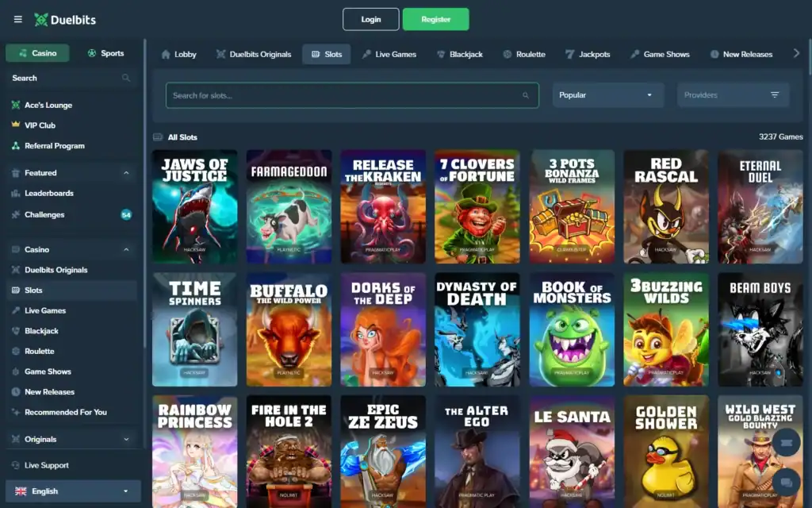This screenshot has height=508, width=812.
Task: Select Slots in the sidebar
Action: (x=71, y=291)
